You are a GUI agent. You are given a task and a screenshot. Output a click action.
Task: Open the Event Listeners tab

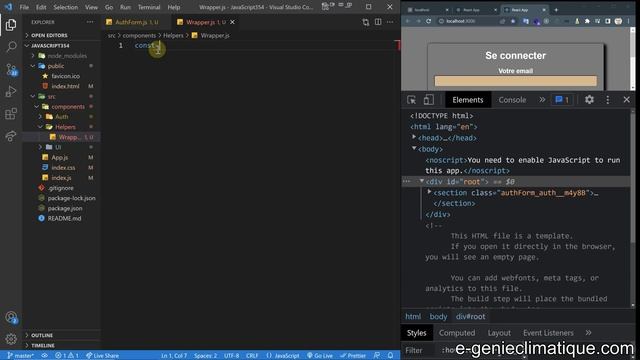point(548,333)
